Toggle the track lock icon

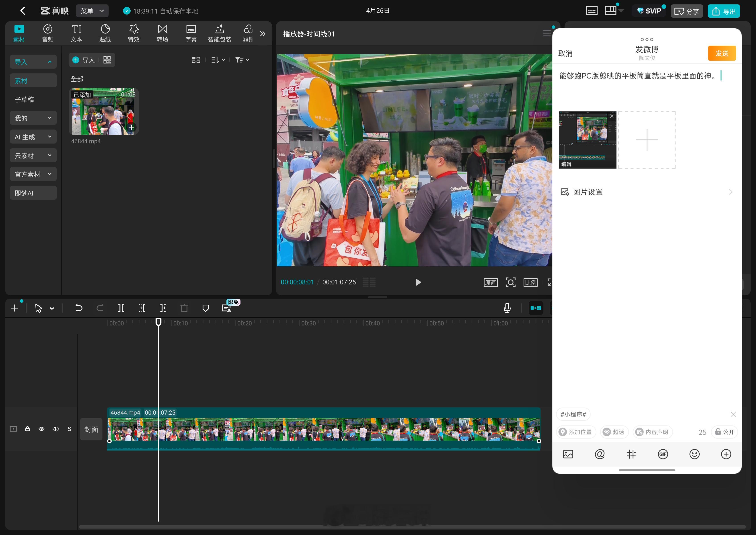(x=28, y=429)
